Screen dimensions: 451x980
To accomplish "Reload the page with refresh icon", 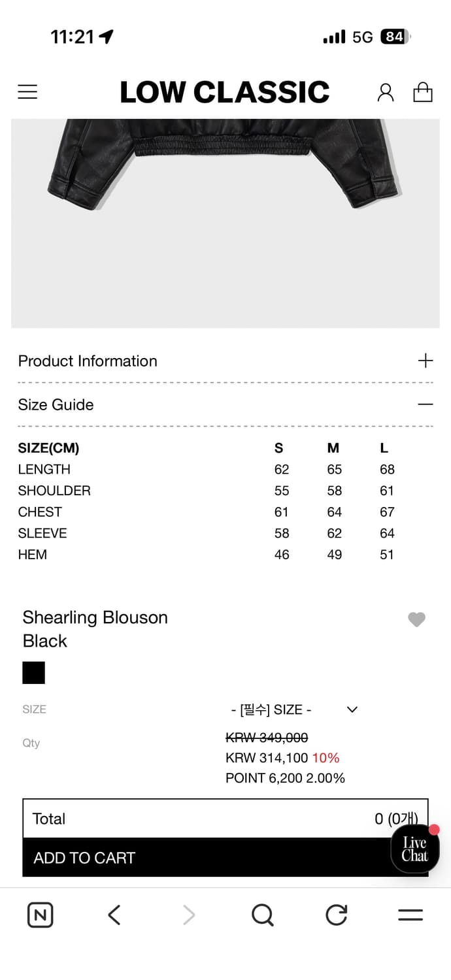I will pos(337,915).
